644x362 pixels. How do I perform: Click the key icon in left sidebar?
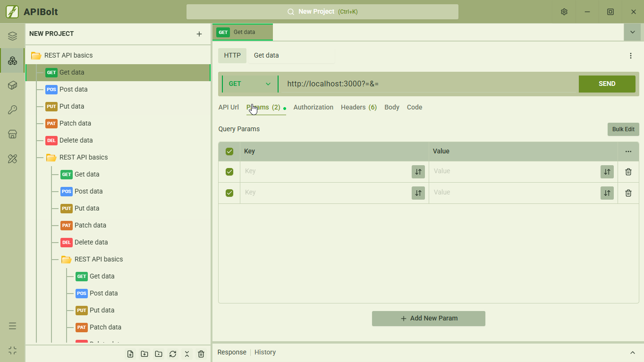pos(13,110)
